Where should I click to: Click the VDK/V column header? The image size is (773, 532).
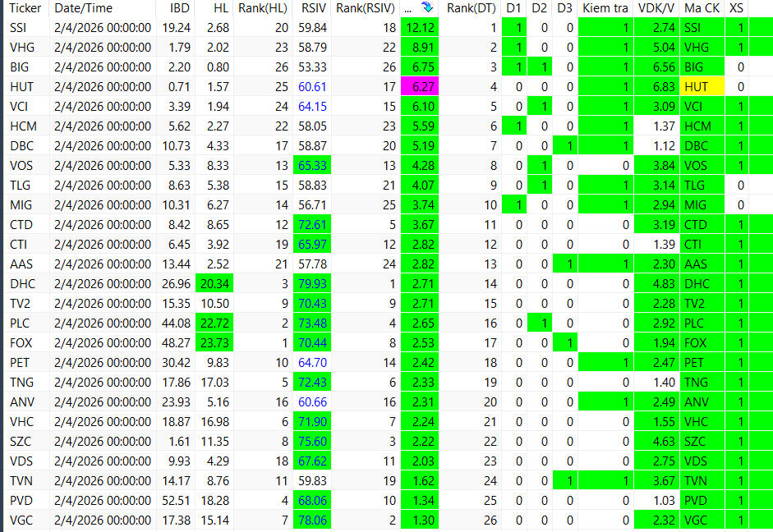(x=656, y=8)
